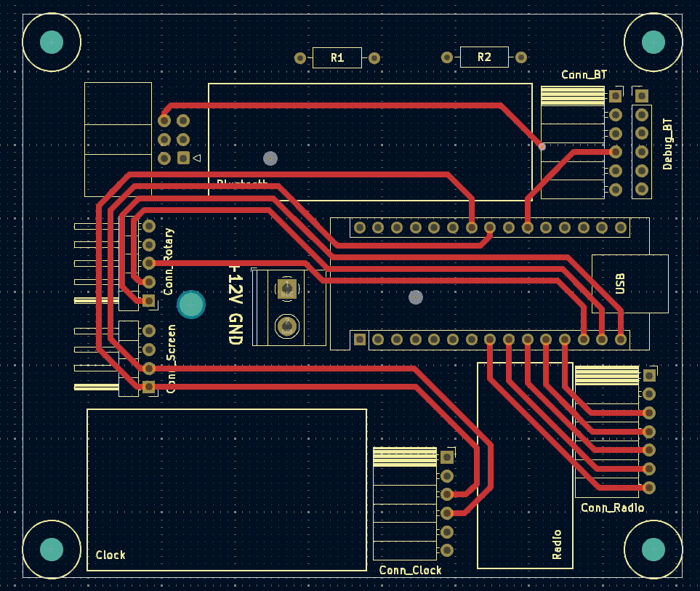Click the Conn_Radio label
Viewport: 700px width, 591px height.
click(612, 508)
